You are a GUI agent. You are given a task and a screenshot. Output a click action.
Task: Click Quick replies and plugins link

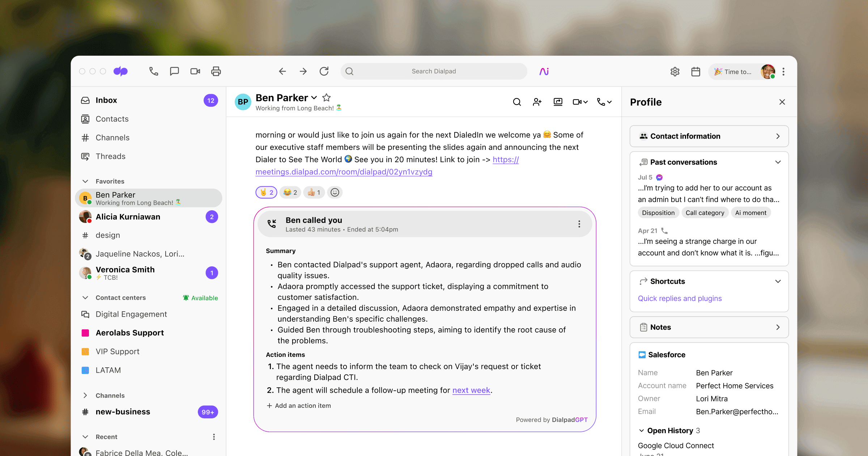click(680, 298)
